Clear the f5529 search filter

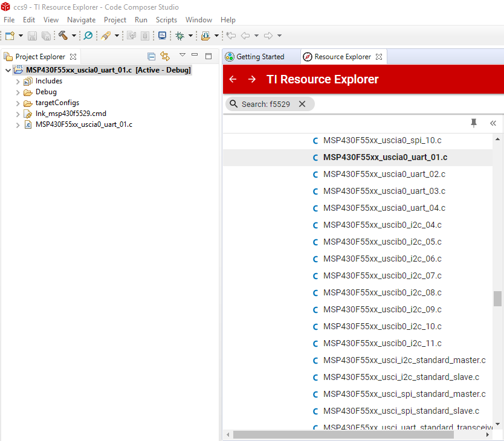coord(302,104)
